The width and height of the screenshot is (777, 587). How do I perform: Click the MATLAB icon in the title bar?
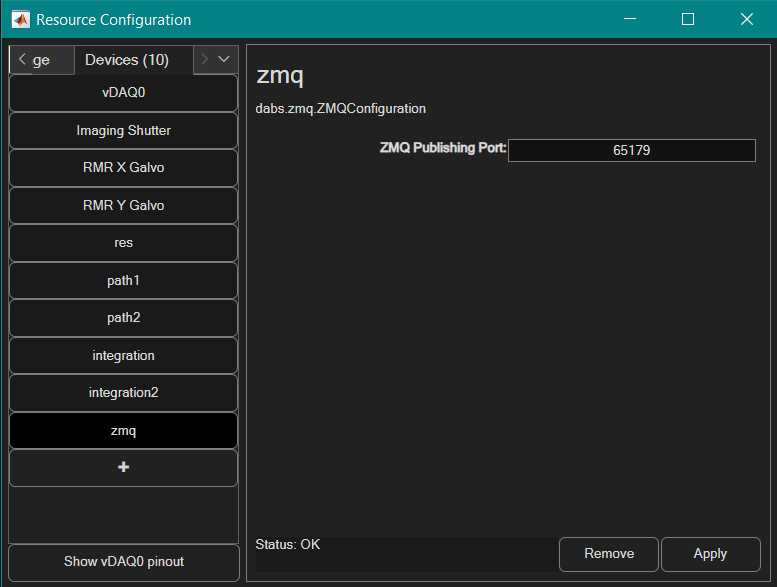pos(21,20)
